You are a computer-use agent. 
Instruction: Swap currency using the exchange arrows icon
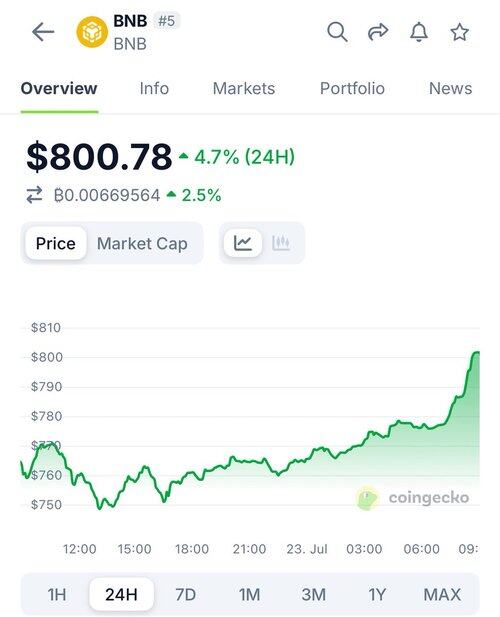tap(34, 195)
